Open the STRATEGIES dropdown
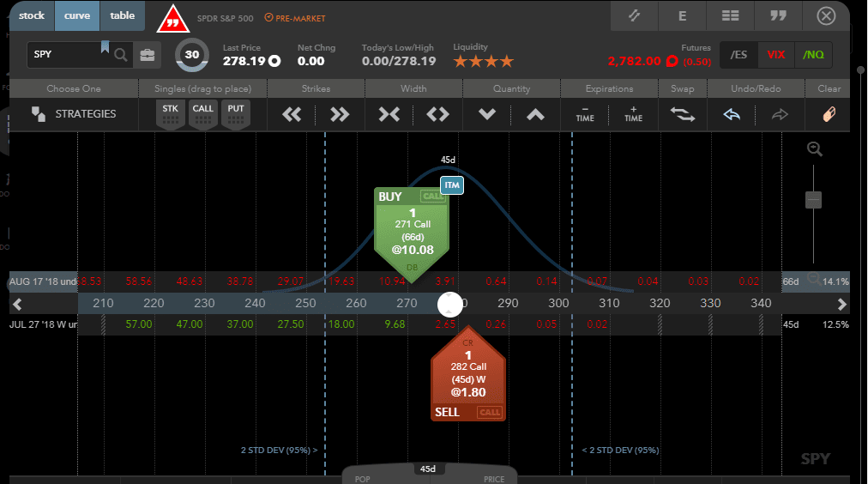Image resolution: width=868 pixels, height=484 pixels. pos(74,114)
